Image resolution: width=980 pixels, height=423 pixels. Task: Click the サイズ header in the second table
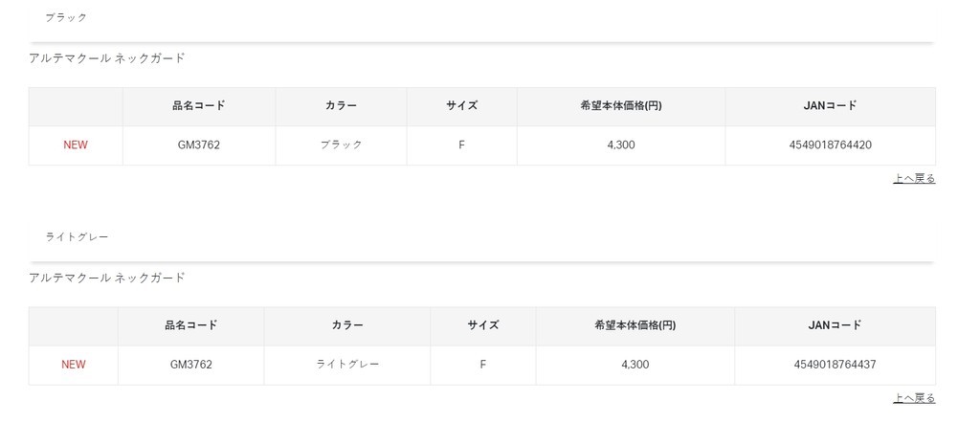483,325
